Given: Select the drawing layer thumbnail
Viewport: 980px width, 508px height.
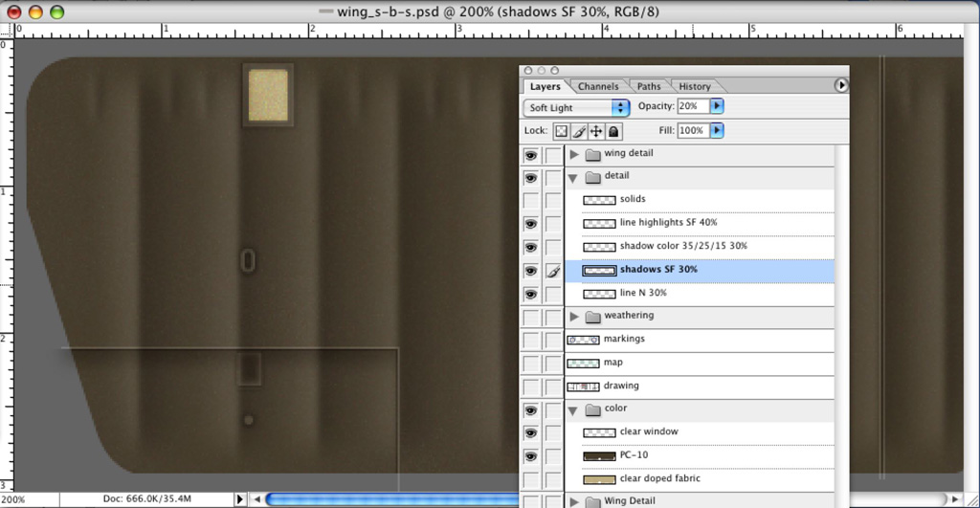Looking at the screenshot, I should [583, 387].
